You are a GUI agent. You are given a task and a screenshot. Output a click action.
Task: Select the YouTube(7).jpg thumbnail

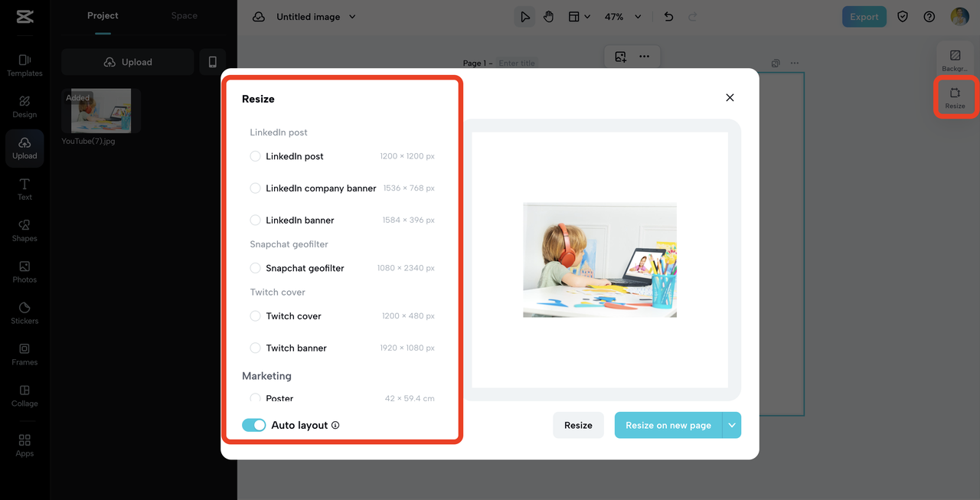pyautogui.click(x=101, y=111)
